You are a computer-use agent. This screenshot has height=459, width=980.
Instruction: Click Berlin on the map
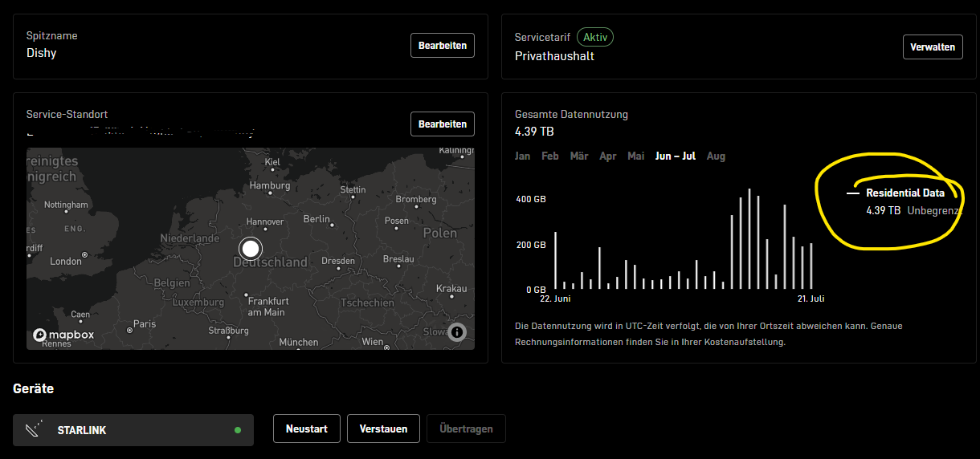(x=317, y=219)
